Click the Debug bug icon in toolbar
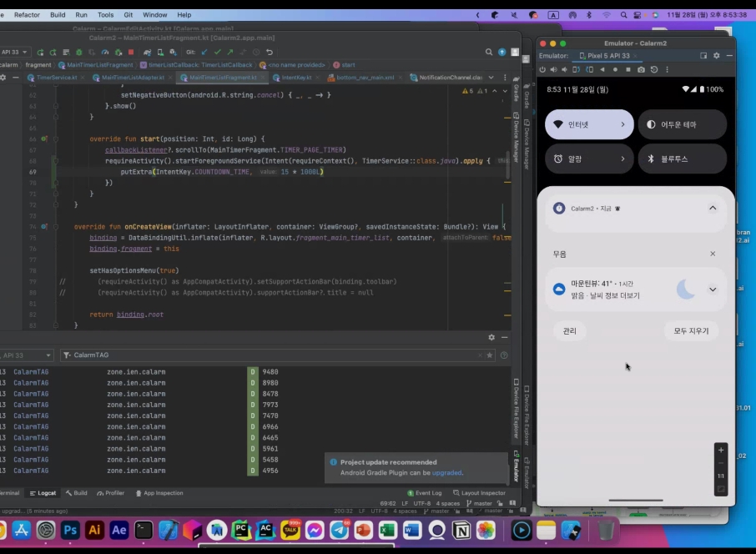 pos(79,52)
